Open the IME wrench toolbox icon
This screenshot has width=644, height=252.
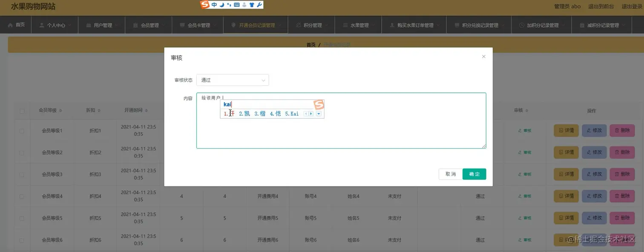click(259, 5)
